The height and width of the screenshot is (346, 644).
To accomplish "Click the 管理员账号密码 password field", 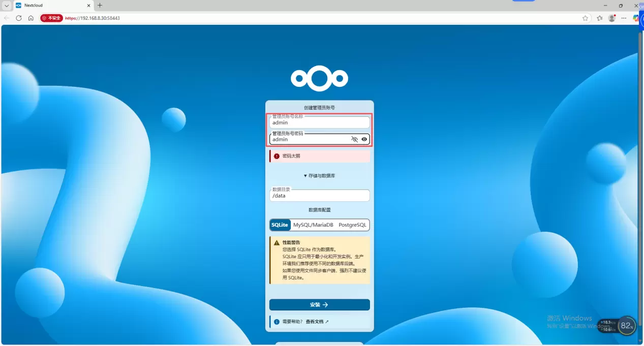I will [310, 139].
